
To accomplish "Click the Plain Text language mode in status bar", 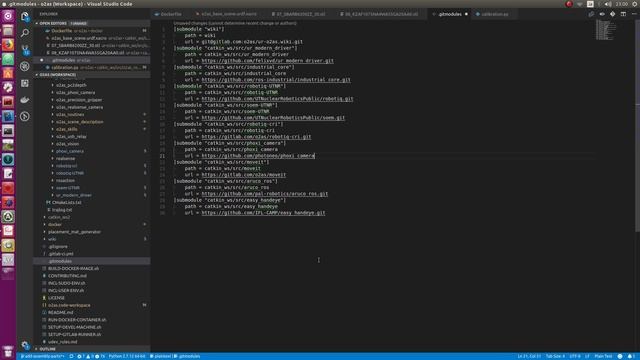I will [x=603, y=356].
